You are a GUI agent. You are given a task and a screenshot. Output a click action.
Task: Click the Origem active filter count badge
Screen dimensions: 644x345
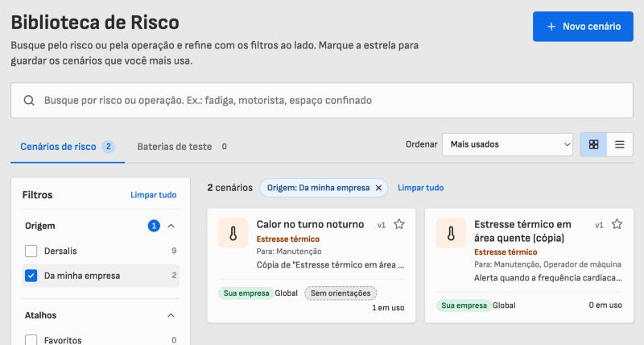(x=154, y=226)
